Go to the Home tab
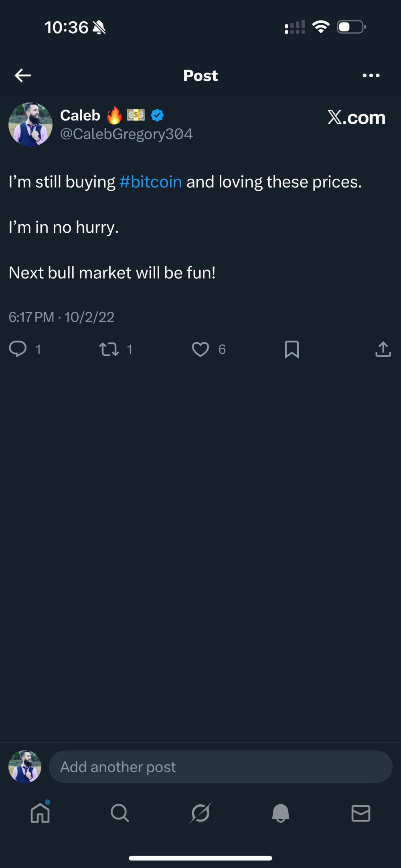 click(40, 813)
